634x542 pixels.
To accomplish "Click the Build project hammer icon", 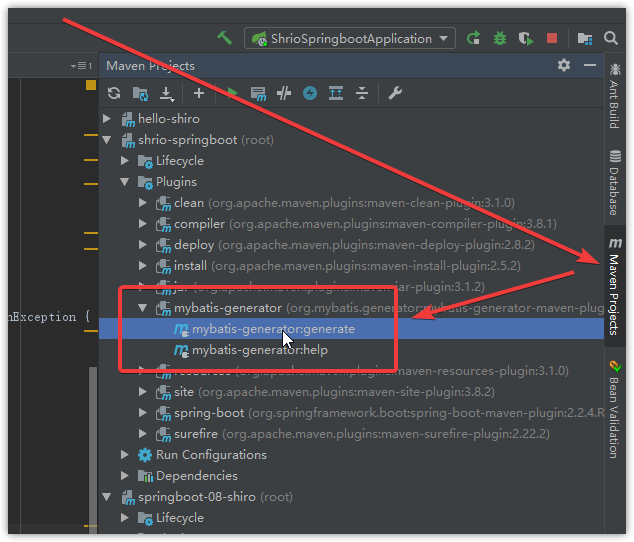I will [x=224, y=38].
